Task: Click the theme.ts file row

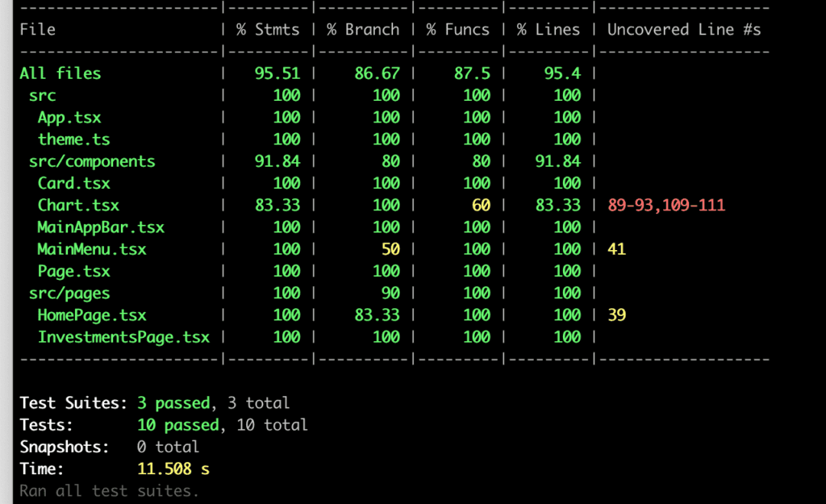Action: pos(73,140)
